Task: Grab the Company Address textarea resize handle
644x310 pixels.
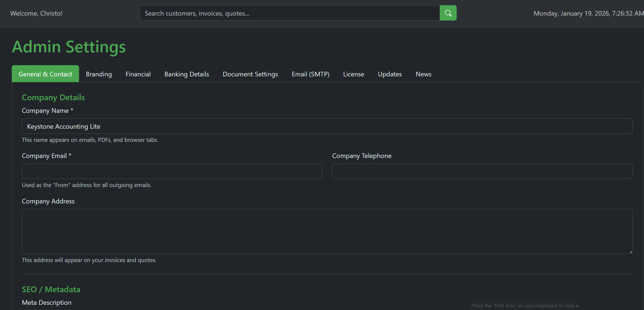Action: 631,252
